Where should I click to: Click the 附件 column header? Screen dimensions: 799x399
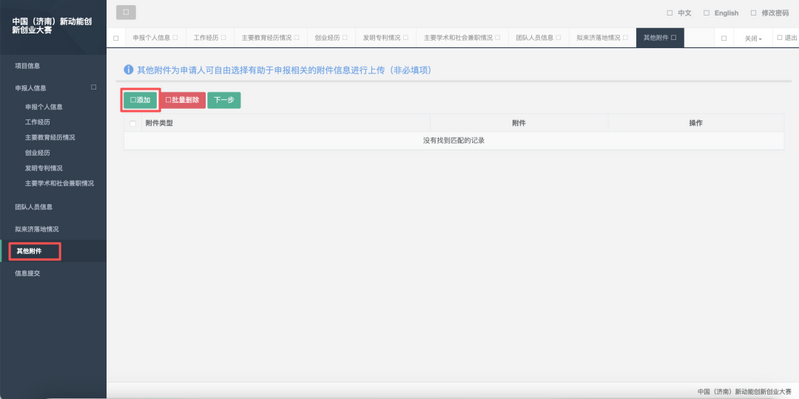pos(519,123)
